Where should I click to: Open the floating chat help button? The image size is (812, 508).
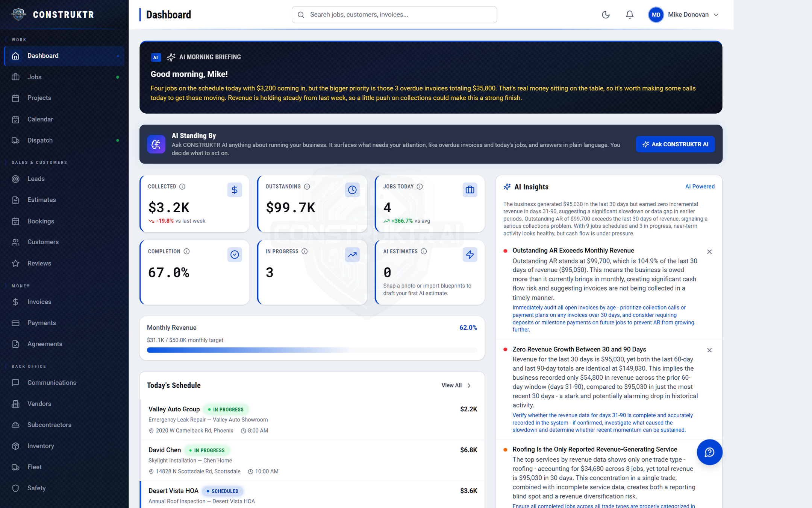coord(709,452)
